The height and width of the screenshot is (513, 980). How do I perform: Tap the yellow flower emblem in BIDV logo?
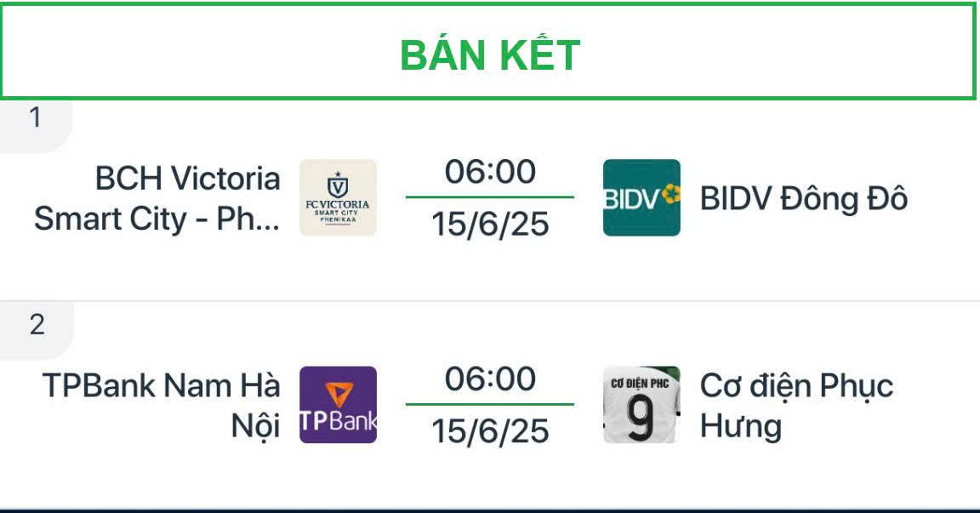[672, 194]
